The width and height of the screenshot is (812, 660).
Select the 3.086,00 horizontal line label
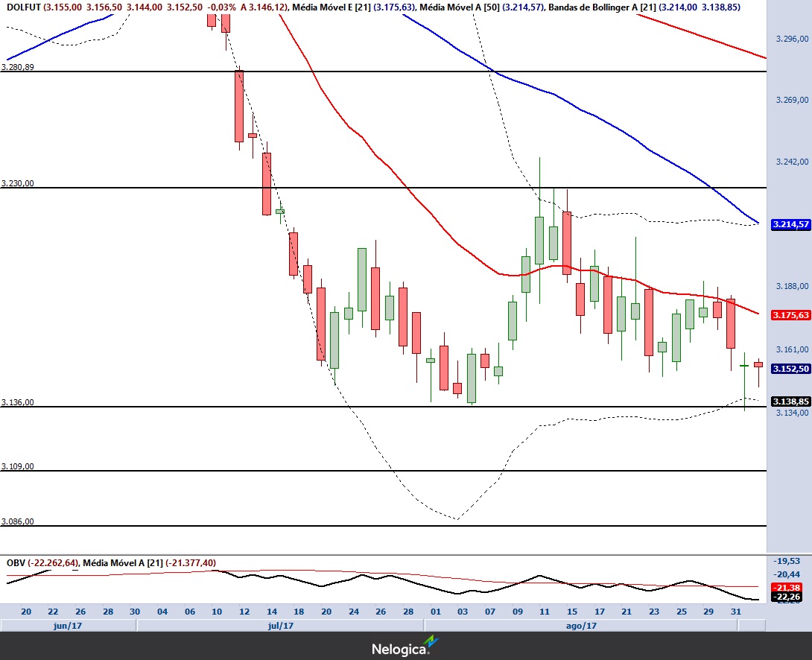click(x=18, y=521)
